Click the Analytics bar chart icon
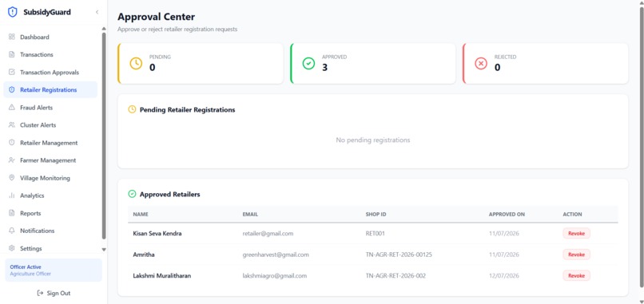Screen dimensions: 644x304 [x=11, y=195]
